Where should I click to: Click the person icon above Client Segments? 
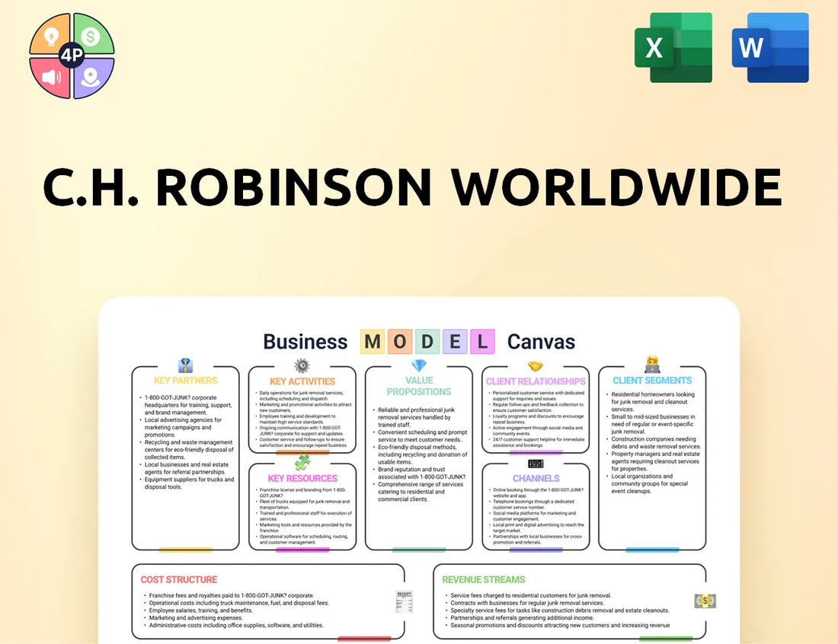coord(652,365)
